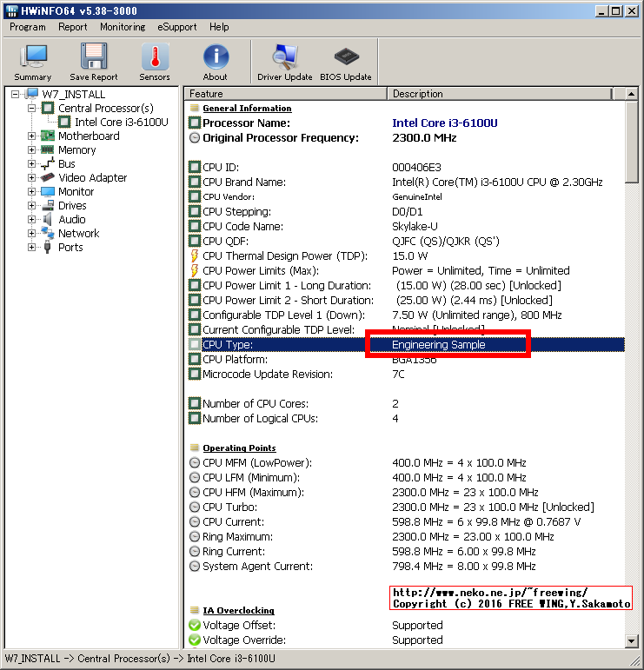The image size is (644, 670).
Task: Expand the Network node
Action: point(31,233)
